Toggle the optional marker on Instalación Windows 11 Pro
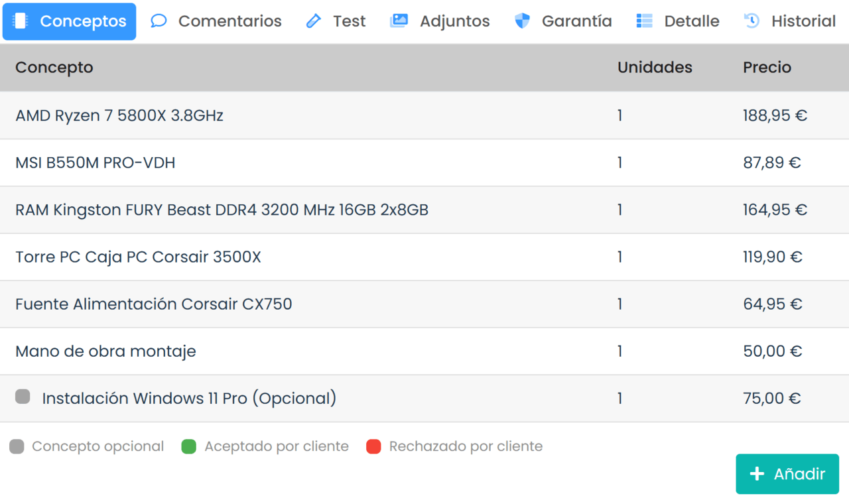Viewport: 849px width, 504px height. pos(23,397)
